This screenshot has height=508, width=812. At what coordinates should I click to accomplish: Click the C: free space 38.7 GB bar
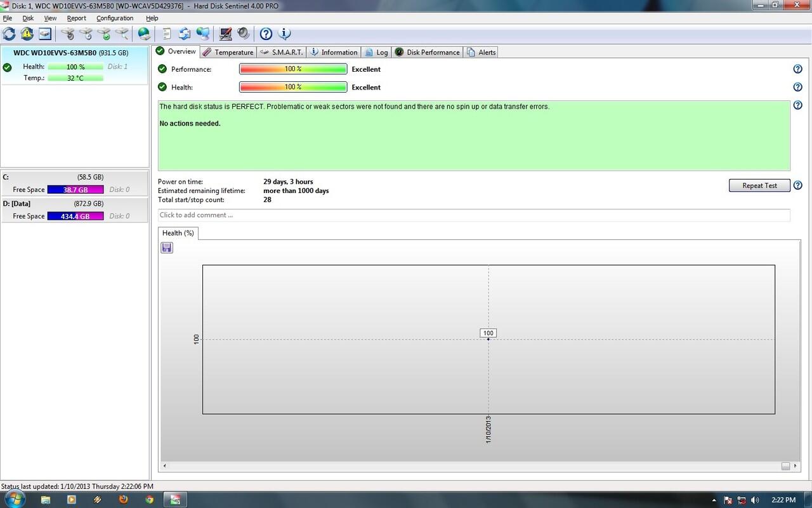(x=75, y=190)
